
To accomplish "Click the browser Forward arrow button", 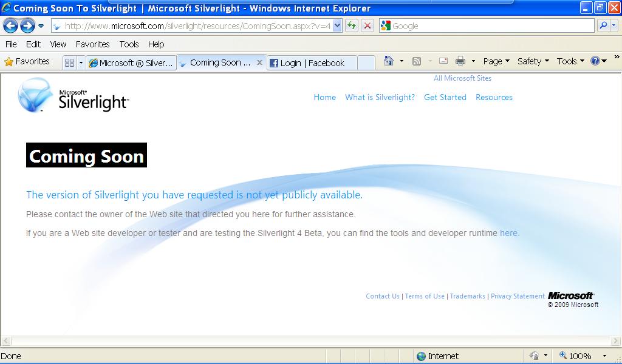I will click(x=27, y=26).
